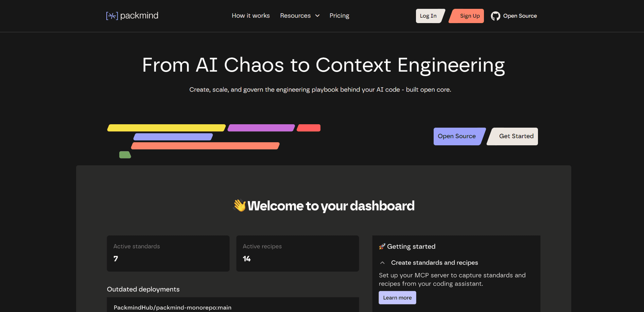Click the long orange bar
This screenshot has width=644, height=312.
(x=205, y=146)
